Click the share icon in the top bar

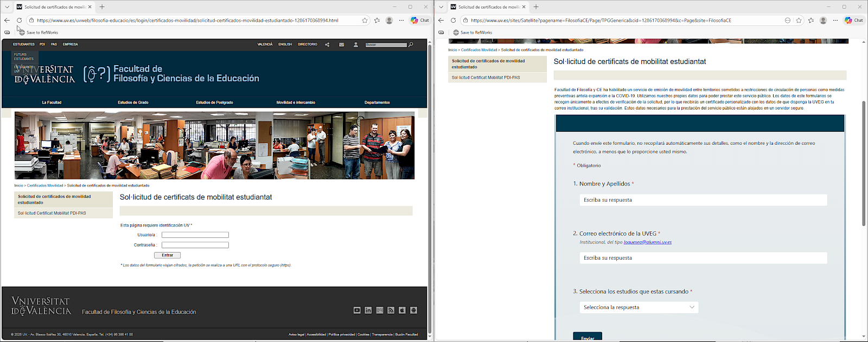tap(327, 44)
